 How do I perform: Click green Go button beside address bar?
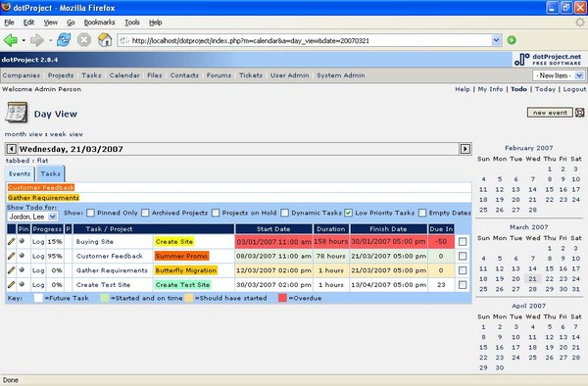(x=512, y=40)
